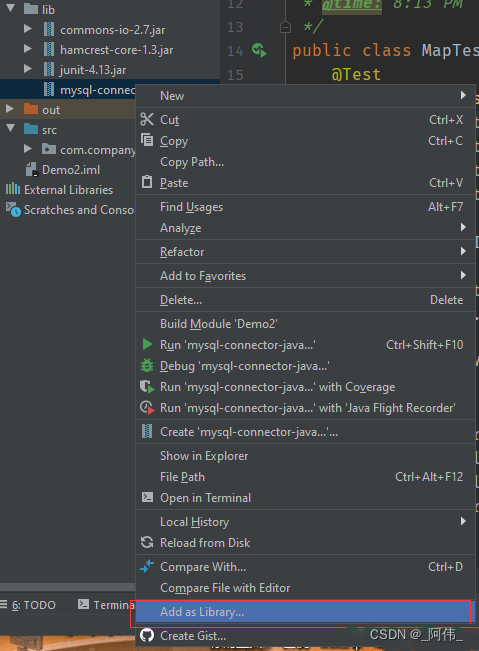Expand the commons-io-2.7.jar tree node
Image resolution: width=479 pixels, height=651 pixels.
tap(27, 29)
